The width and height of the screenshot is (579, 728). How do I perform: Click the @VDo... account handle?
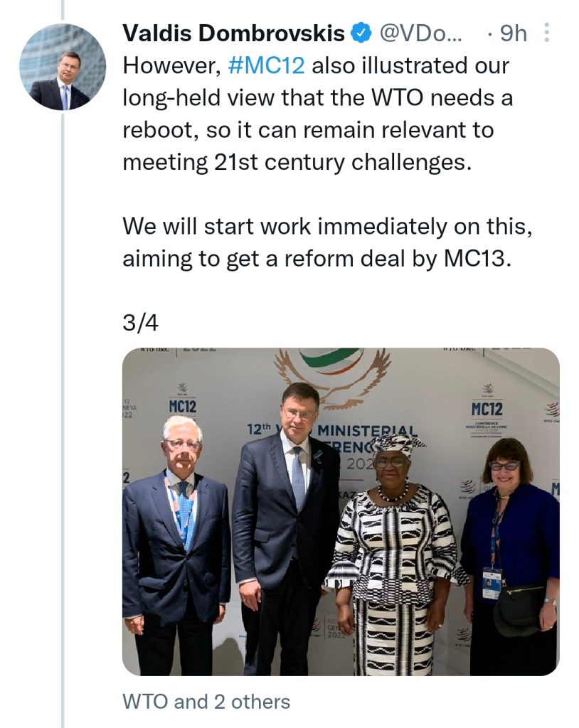pyautogui.click(x=421, y=33)
